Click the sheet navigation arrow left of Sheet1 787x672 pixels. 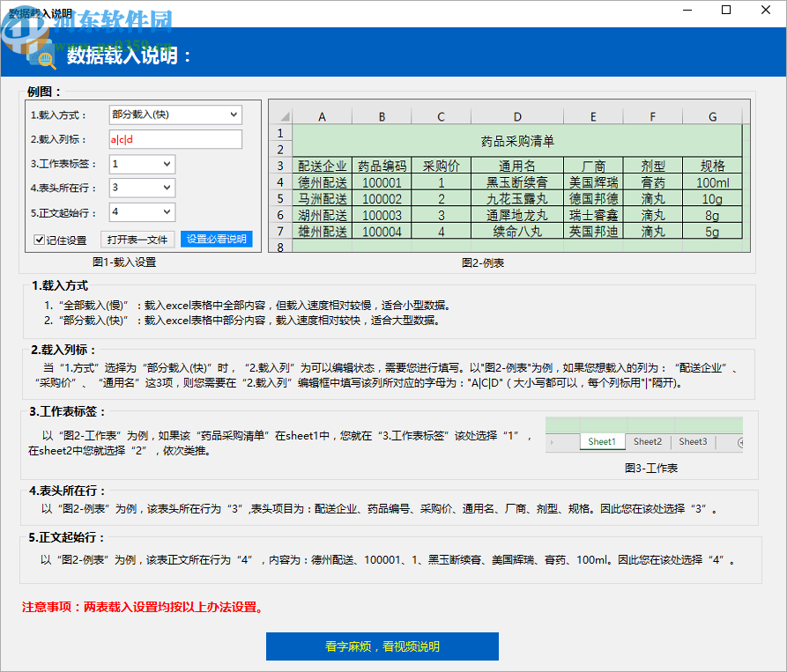coord(552,441)
